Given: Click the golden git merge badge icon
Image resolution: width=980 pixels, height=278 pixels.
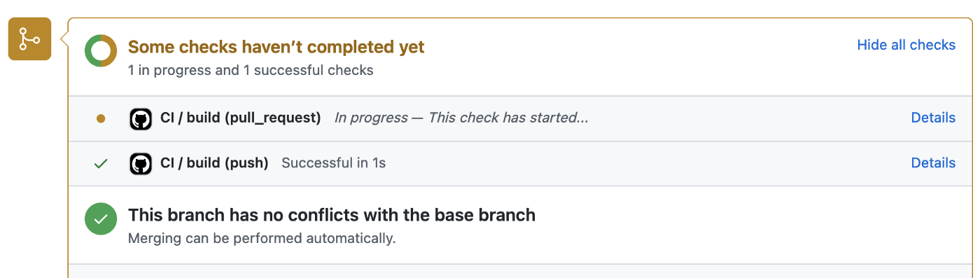Looking at the screenshot, I should pos(29,39).
